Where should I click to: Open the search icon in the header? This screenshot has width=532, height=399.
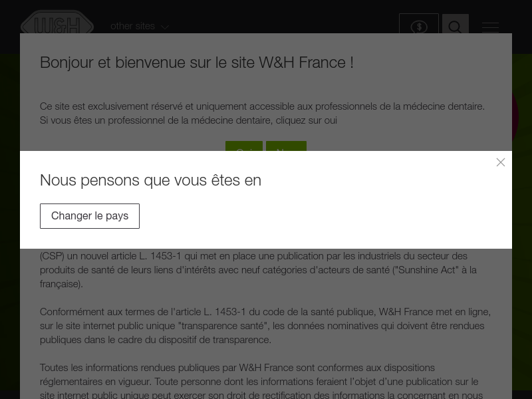tap(456, 25)
